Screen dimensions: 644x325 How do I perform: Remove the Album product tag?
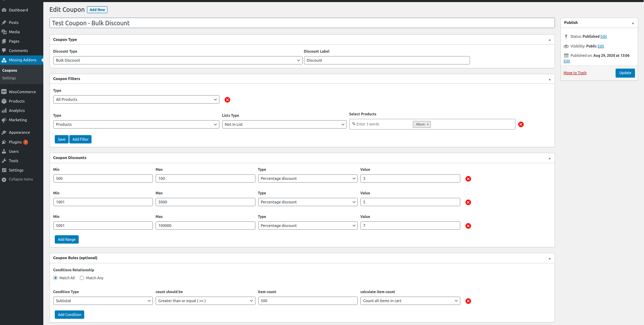[x=428, y=124]
